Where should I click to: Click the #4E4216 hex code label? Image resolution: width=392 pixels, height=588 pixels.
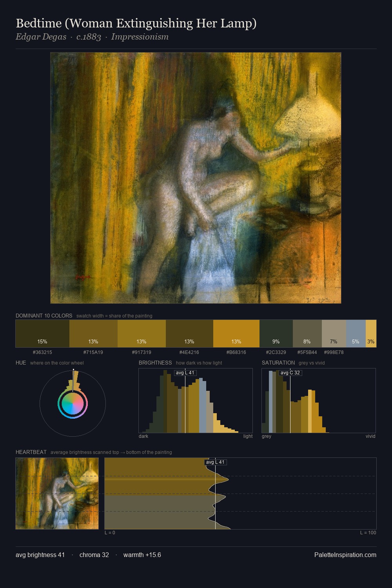189,352
